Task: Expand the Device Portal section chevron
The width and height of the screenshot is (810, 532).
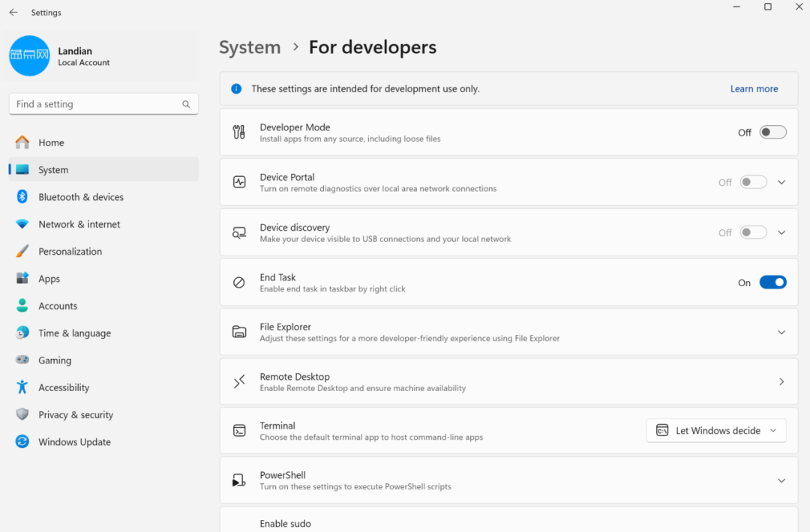Action: (x=781, y=182)
